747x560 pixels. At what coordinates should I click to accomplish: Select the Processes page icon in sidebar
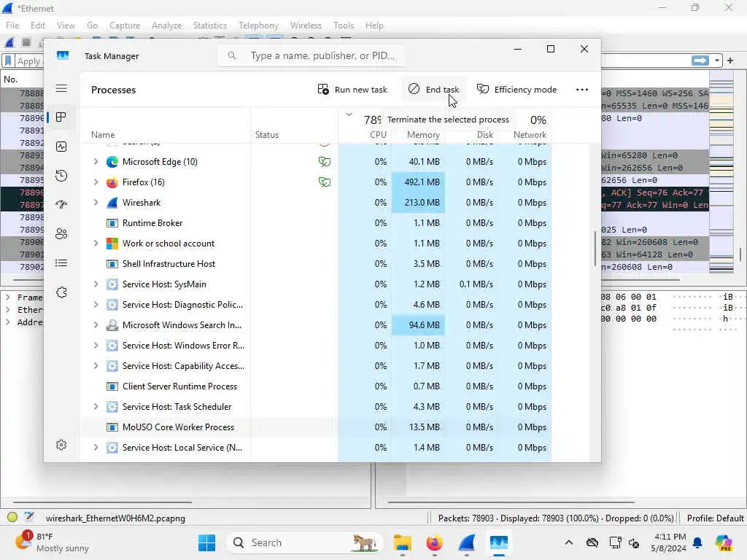tap(61, 117)
